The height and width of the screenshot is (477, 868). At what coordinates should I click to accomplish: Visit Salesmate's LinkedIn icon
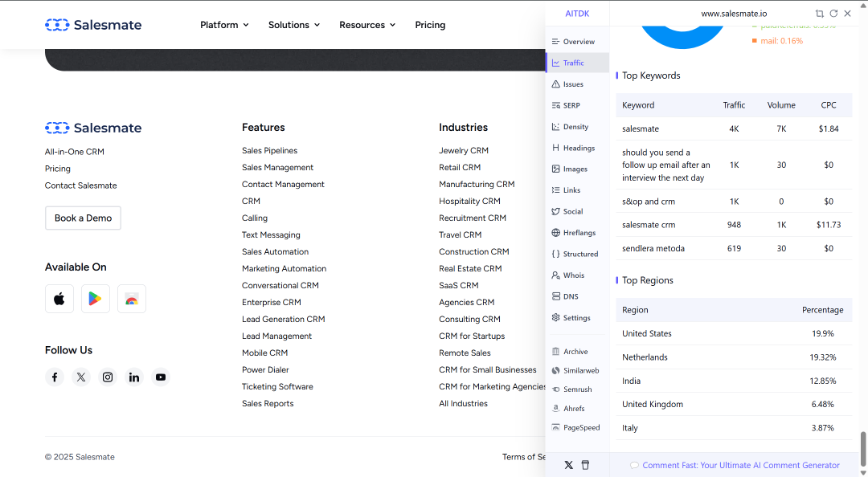[134, 377]
